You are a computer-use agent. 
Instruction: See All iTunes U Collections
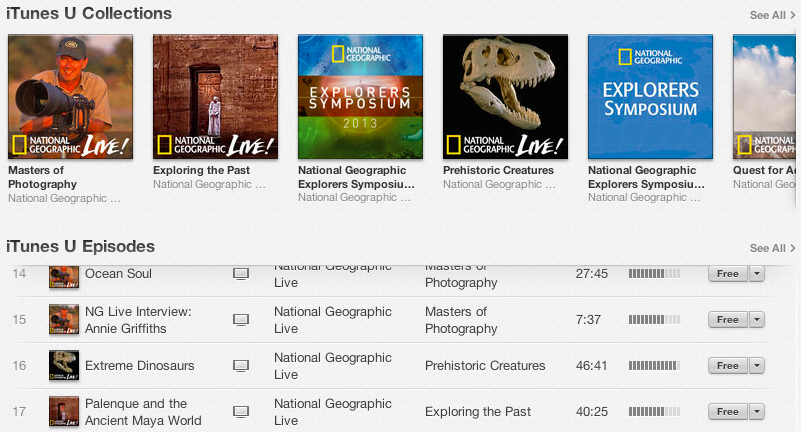click(772, 15)
